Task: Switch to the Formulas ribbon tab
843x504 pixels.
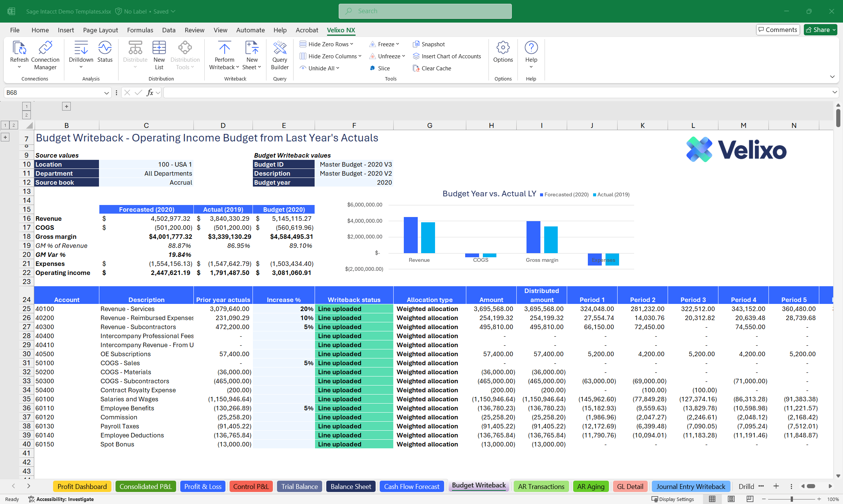Action: tap(140, 30)
